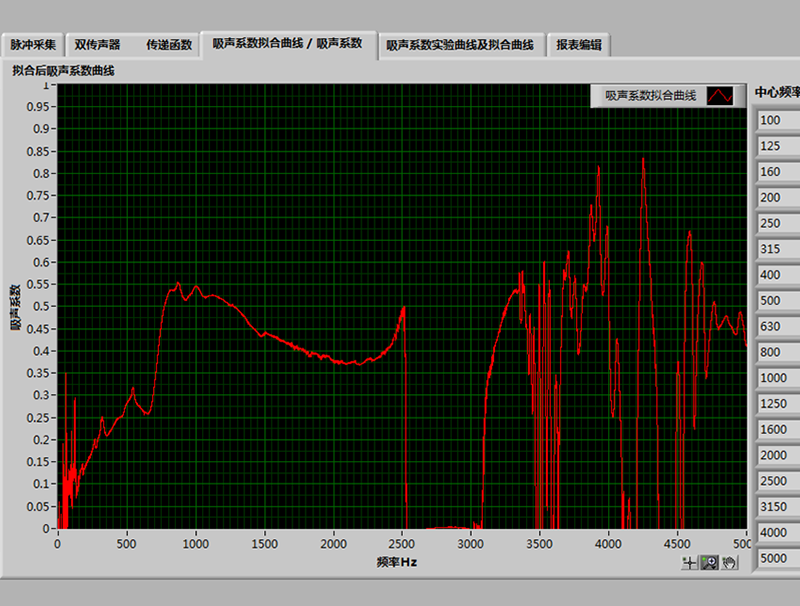
Task: Click the 1600 center frequency field
Action: coord(779,430)
